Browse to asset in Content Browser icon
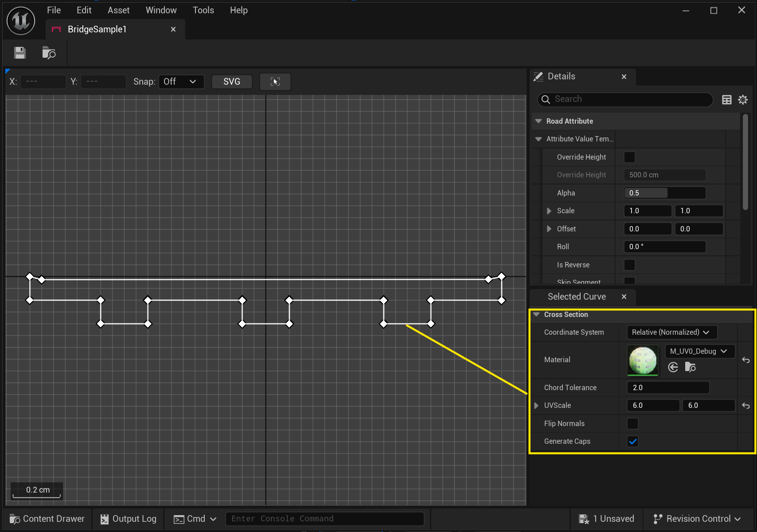 pyautogui.click(x=49, y=53)
